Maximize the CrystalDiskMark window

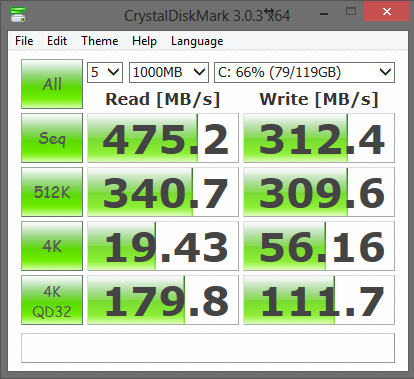(x=351, y=12)
